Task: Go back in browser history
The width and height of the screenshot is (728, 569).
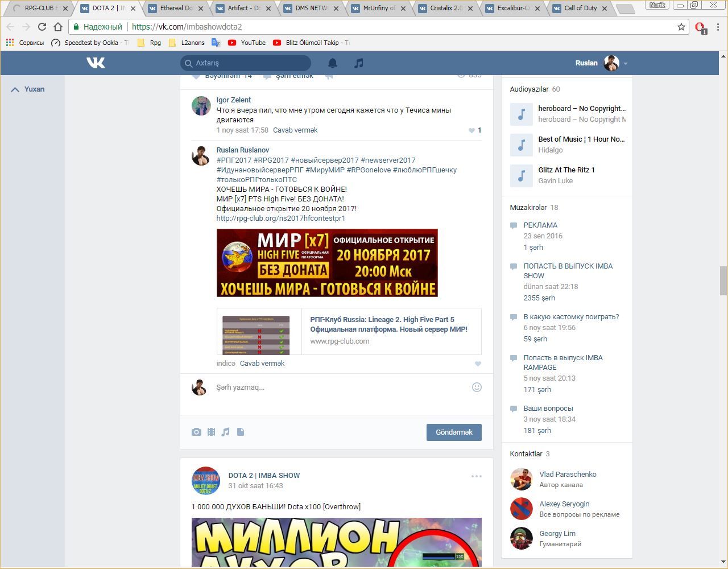Action: [10, 27]
